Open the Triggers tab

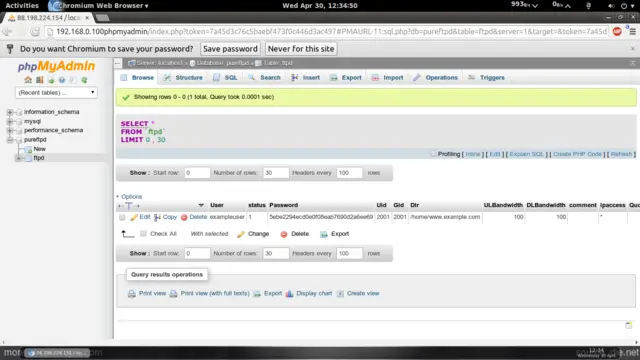tap(487, 78)
